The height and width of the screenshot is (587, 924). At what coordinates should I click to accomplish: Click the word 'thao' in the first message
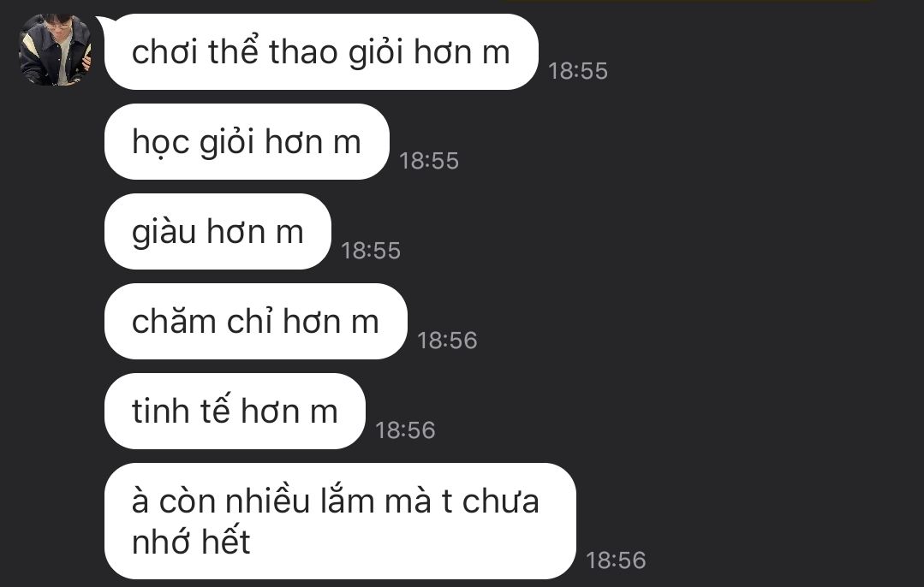tap(303, 52)
